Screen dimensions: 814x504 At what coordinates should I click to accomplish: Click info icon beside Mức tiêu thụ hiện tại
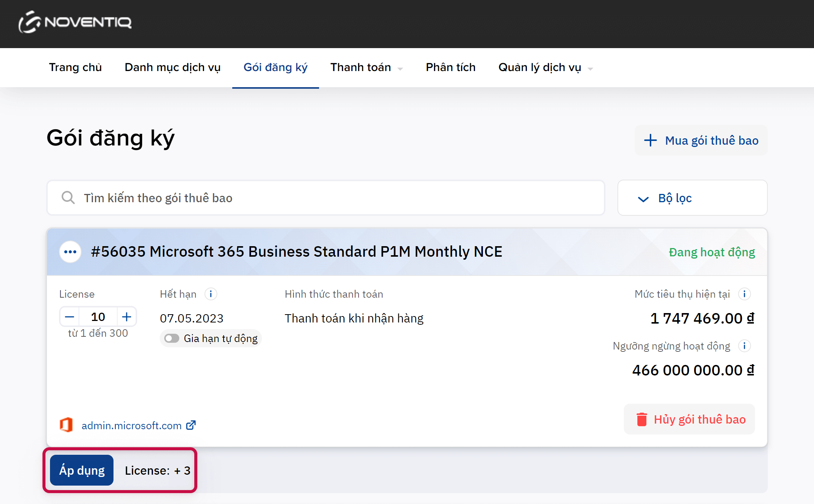pos(744,294)
